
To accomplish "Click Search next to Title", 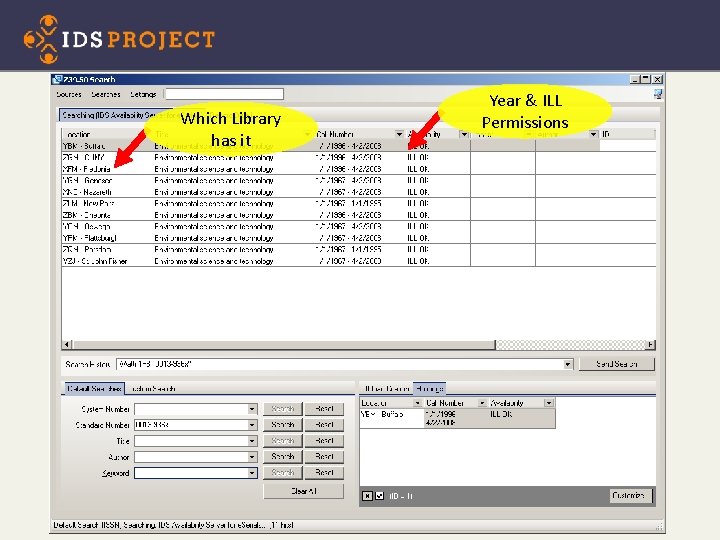I will (282, 441).
